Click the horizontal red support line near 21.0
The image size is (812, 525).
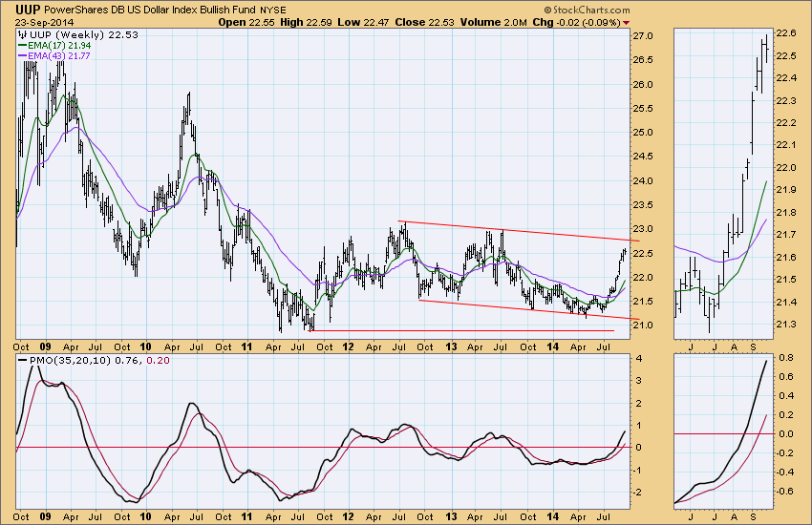460,330
